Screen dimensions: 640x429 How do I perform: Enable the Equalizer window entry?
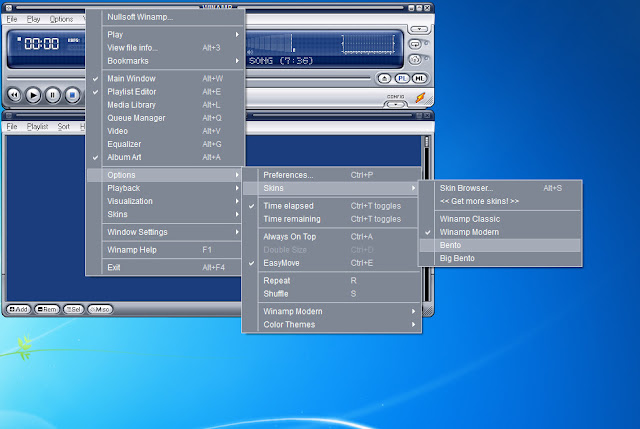pos(165,144)
